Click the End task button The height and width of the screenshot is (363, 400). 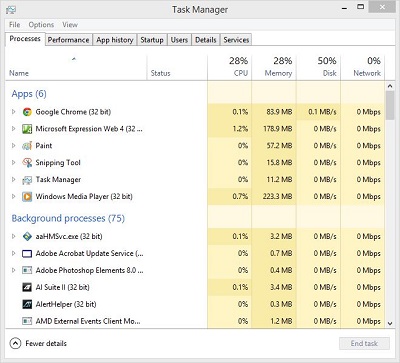[x=364, y=343]
